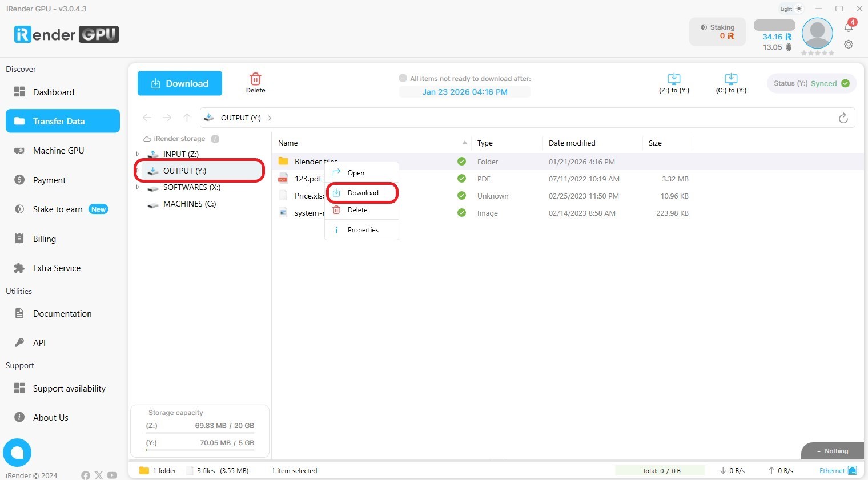Click the synced checkmark for 123.pdf

coord(461,179)
